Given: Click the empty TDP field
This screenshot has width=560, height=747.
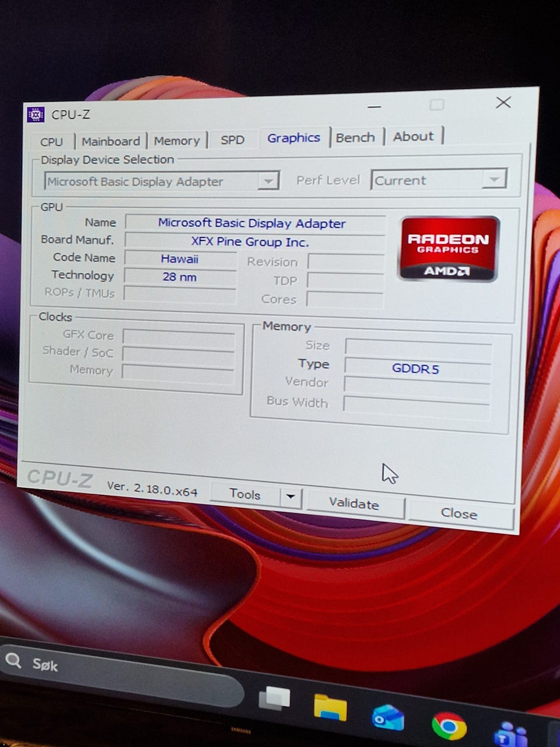Looking at the screenshot, I should (345, 281).
